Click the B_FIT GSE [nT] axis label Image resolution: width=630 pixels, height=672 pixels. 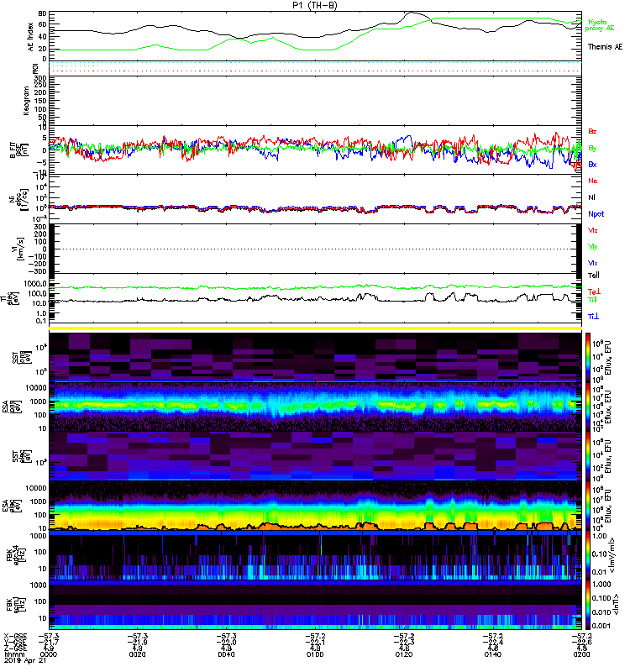(18, 150)
